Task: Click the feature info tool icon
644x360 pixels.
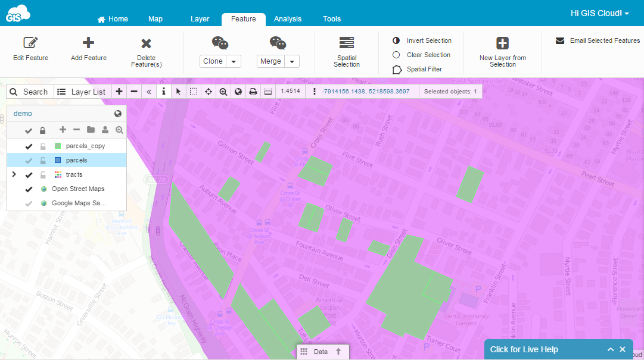Action: tap(164, 92)
